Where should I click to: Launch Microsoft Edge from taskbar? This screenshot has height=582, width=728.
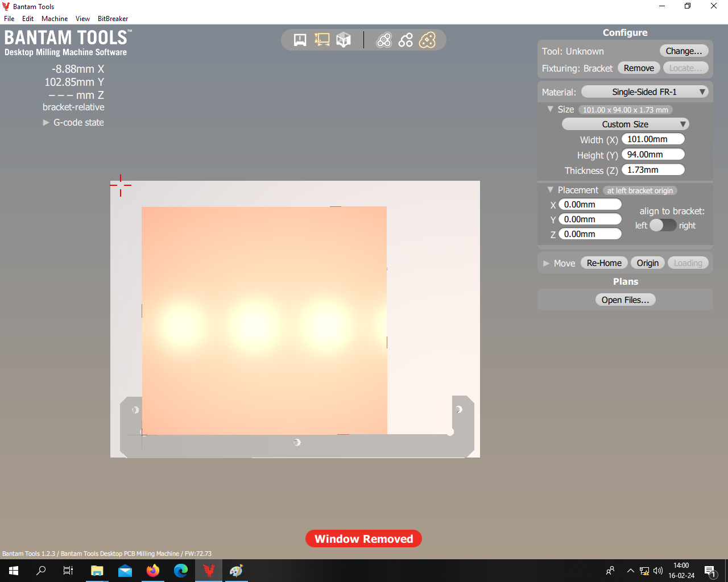pyautogui.click(x=181, y=571)
